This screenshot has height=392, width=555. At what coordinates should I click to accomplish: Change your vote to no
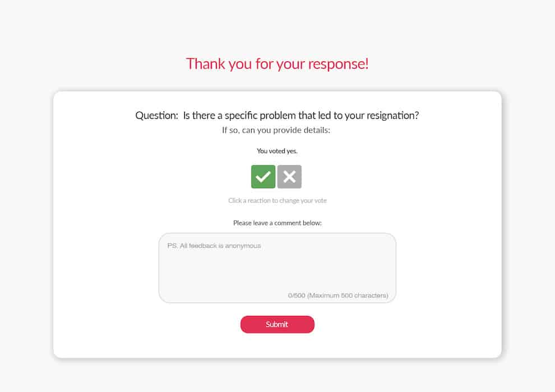tap(289, 177)
